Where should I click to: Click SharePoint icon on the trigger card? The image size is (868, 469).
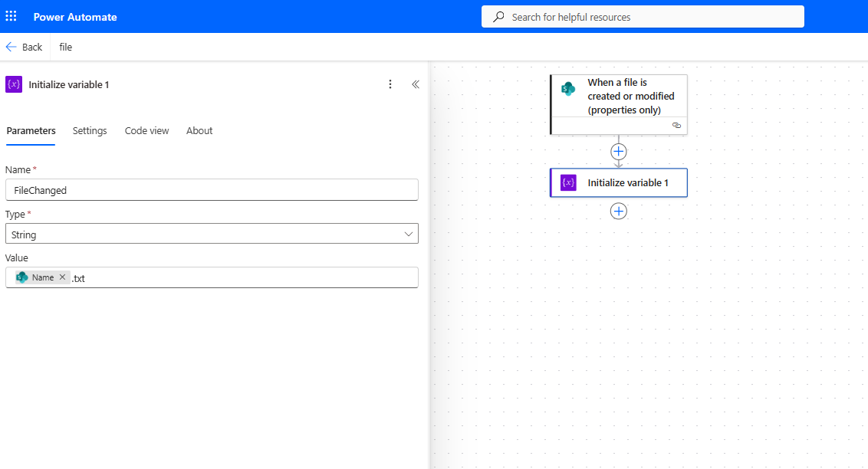pos(568,89)
